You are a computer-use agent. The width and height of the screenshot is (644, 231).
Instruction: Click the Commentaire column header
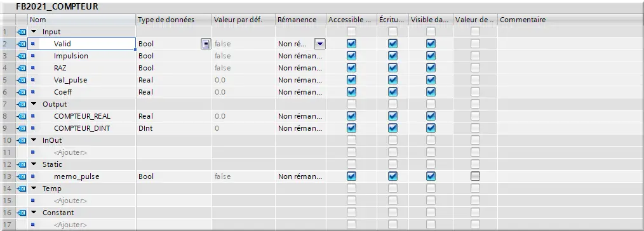[x=570, y=20]
